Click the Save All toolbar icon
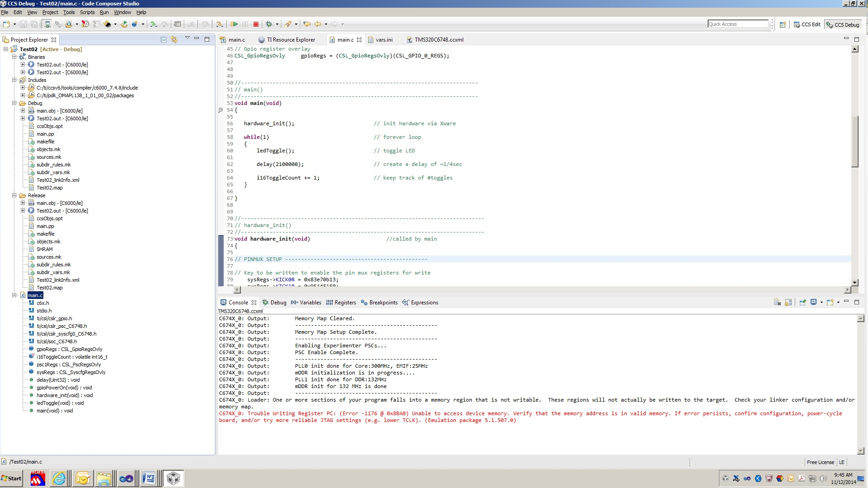 (34, 24)
